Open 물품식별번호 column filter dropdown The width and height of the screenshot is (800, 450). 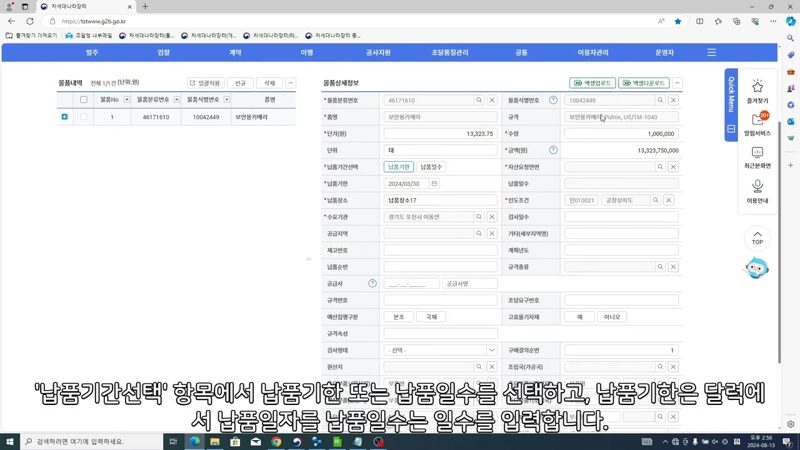(227, 99)
